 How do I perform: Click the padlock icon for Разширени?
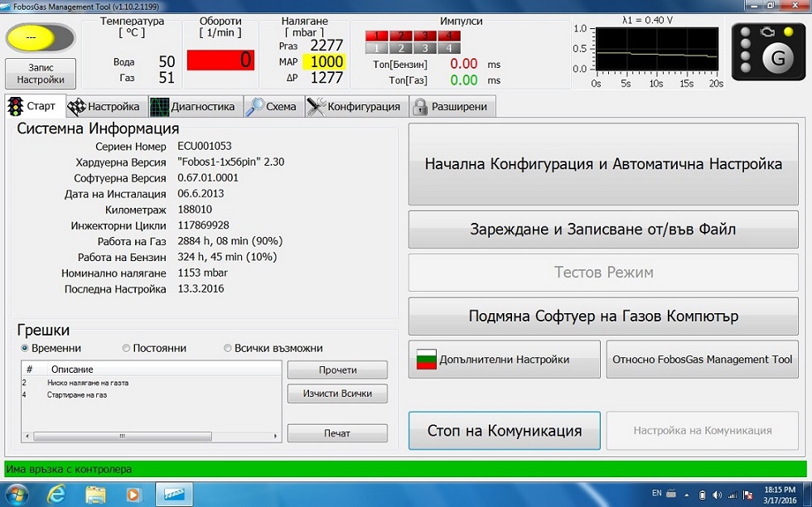(420, 107)
